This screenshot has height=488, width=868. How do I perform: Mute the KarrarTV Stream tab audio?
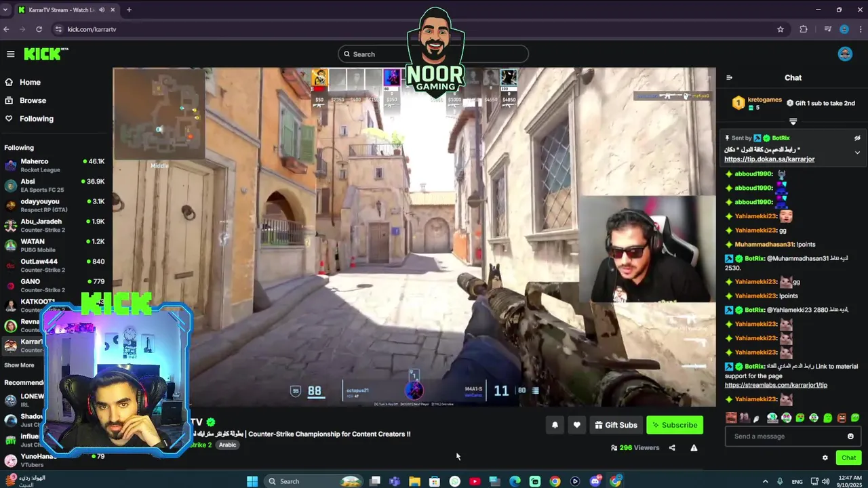(x=102, y=10)
